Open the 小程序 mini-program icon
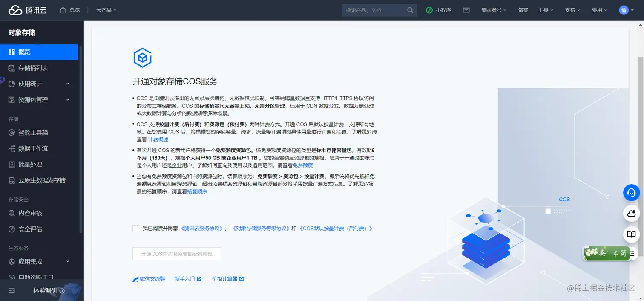The image size is (644, 301). (x=429, y=10)
